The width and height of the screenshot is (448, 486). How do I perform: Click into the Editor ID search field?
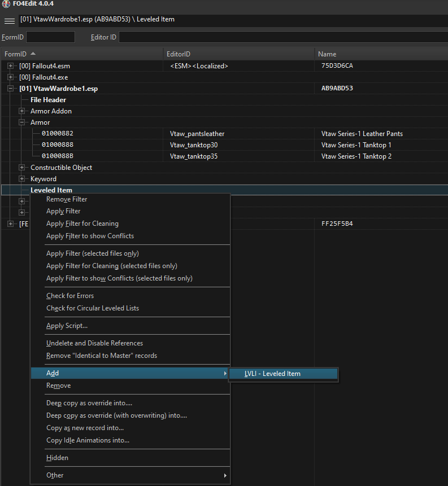(x=283, y=37)
